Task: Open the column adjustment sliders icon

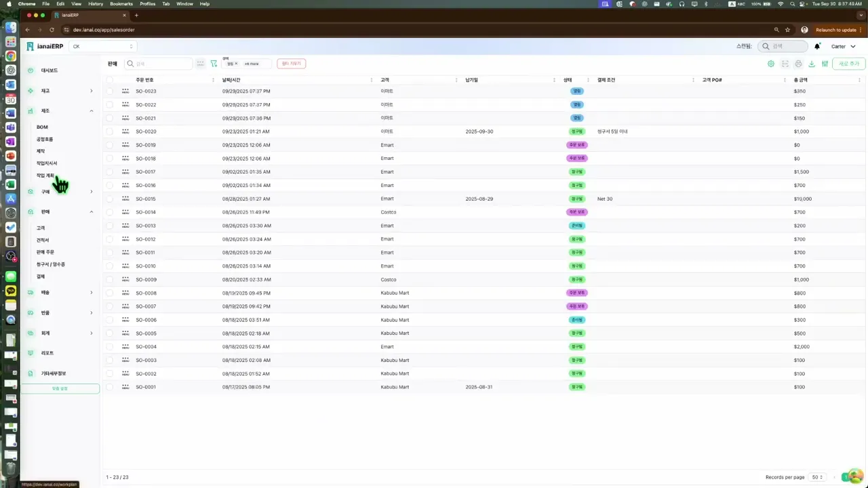Action: tap(825, 64)
